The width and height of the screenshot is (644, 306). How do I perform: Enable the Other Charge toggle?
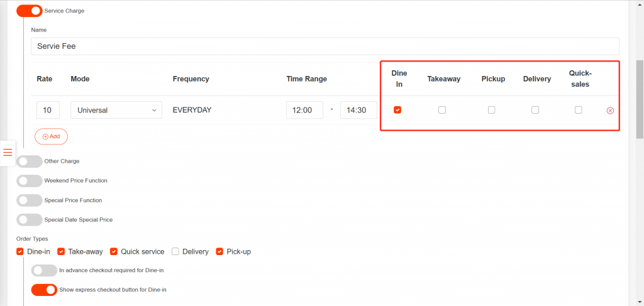[x=29, y=161]
